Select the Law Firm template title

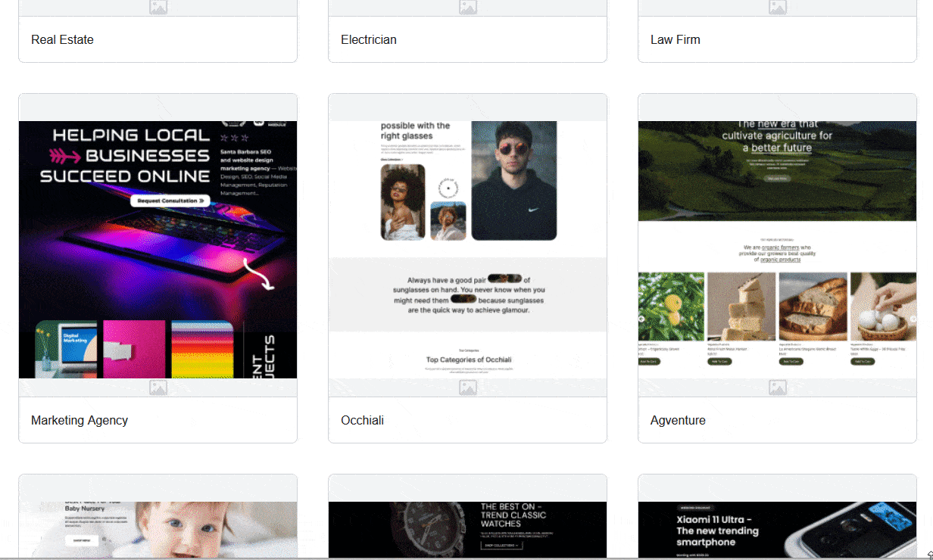(x=675, y=39)
